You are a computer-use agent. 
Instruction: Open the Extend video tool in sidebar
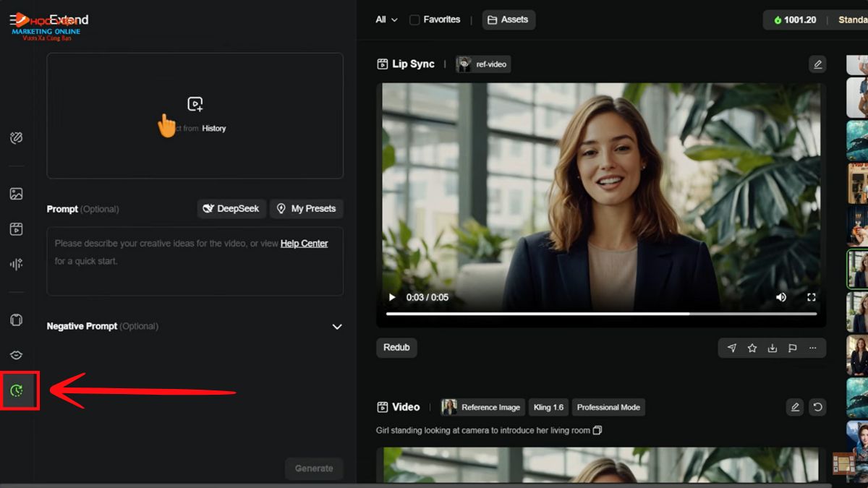17,391
